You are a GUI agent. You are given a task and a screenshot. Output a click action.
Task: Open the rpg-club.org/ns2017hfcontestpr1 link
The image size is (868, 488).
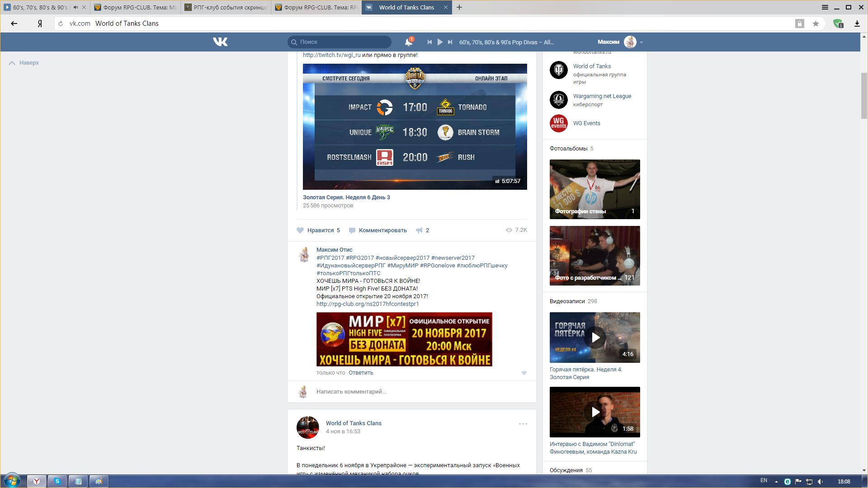[x=368, y=304]
